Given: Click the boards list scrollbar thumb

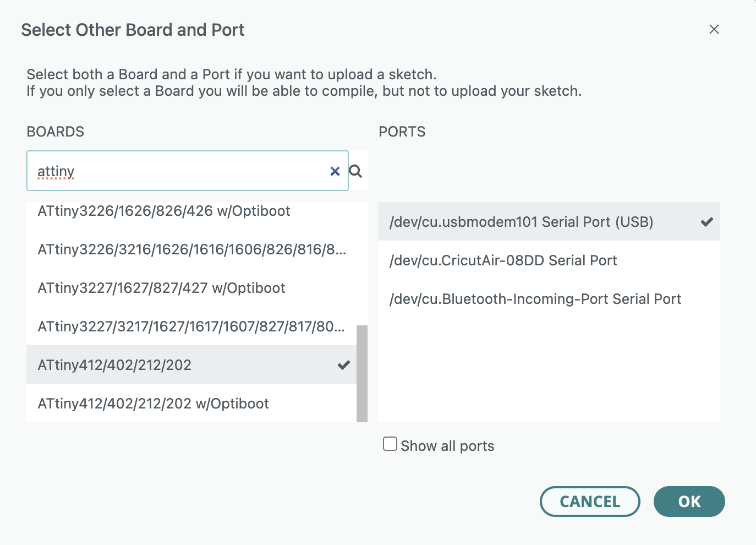Looking at the screenshot, I should click(362, 373).
